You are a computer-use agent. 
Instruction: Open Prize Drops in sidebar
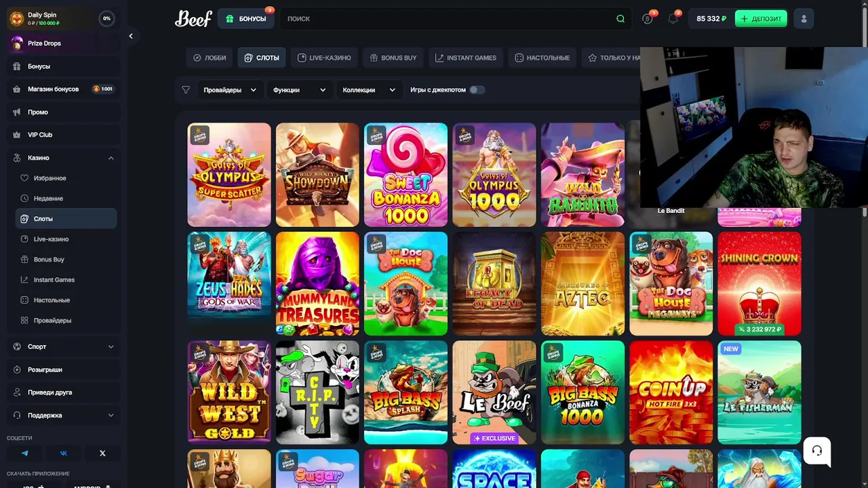coord(64,43)
